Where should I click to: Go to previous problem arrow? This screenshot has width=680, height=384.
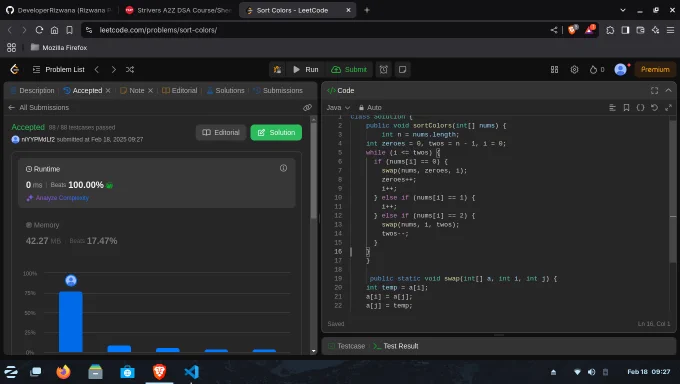[97, 69]
